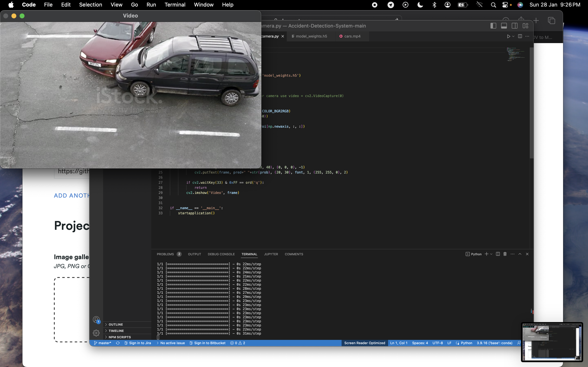Toggle the bottom panel visibility
This screenshot has width=588, height=367.
coord(504,26)
